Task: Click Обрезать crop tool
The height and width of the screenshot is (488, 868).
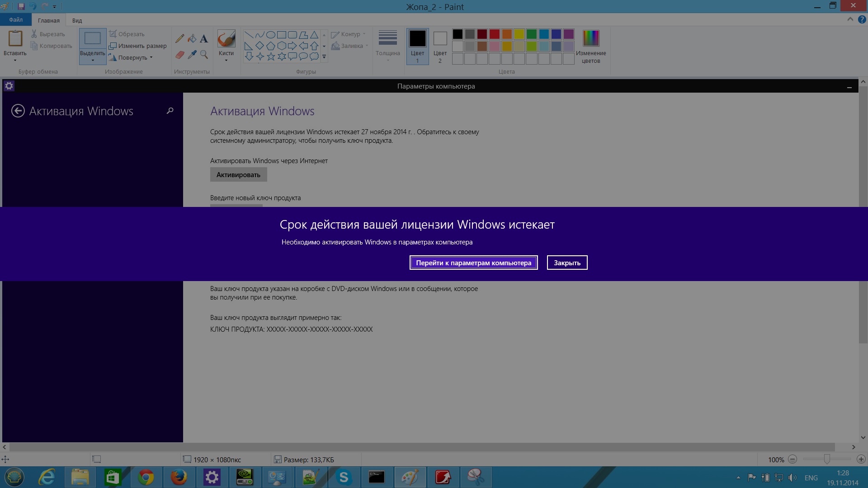Action: (x=127, y=34)
